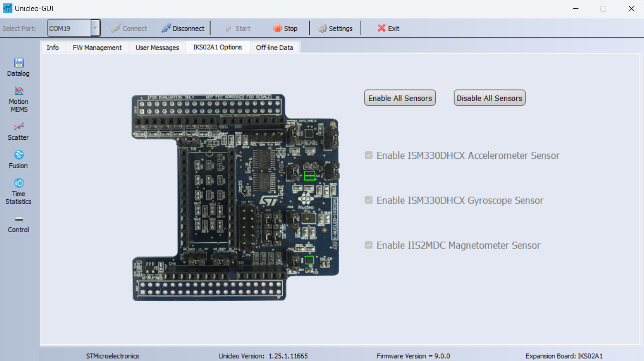Switch to the FW Management tab

coord(97,47)
